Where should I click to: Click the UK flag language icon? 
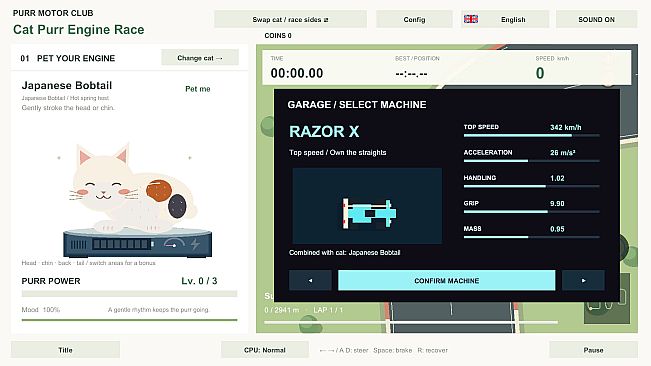pyautogui.click(x=471, y=19)
